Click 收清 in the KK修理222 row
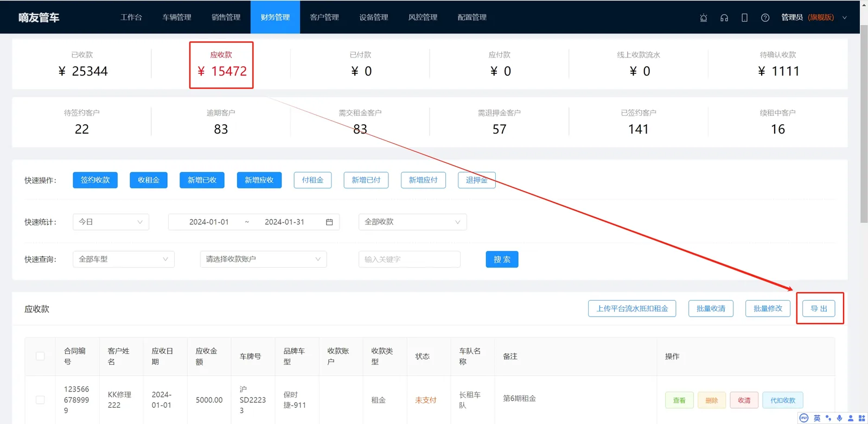The height and width of the screenshot is (424, 868). (744, 400)
